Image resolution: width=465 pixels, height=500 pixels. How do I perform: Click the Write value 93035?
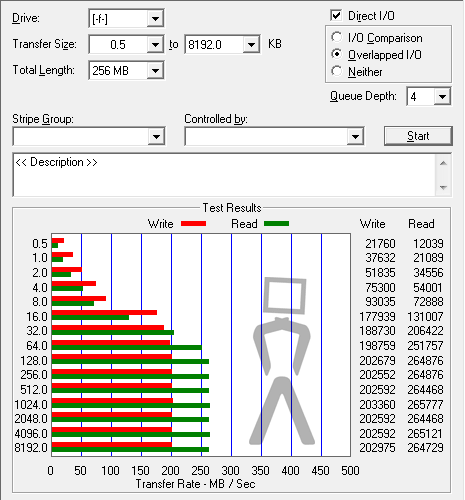click(x=380, y=302)
